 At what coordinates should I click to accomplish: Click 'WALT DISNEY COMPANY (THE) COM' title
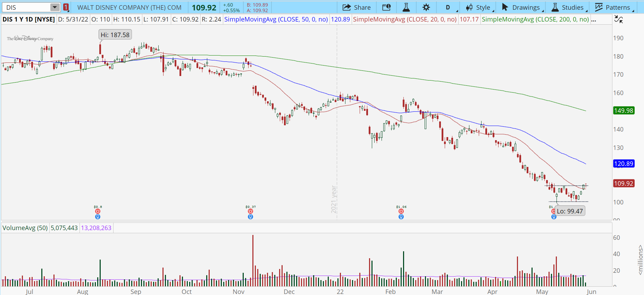129,7
